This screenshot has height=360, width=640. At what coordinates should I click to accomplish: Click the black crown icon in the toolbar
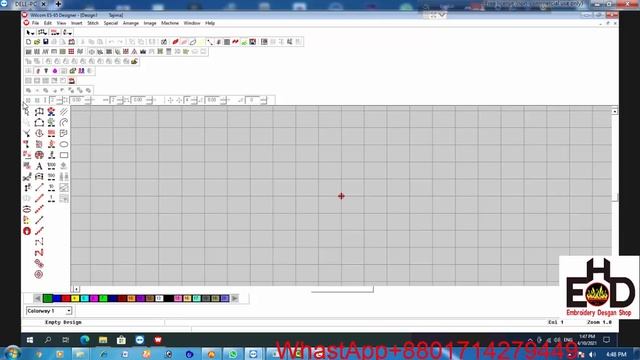click(x=143, y=51)
